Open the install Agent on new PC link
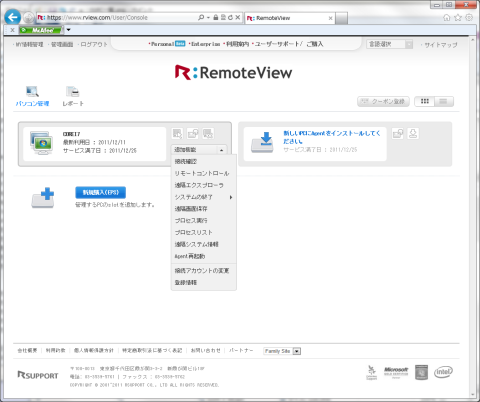480x402 pixels. [x=332, y=137]
